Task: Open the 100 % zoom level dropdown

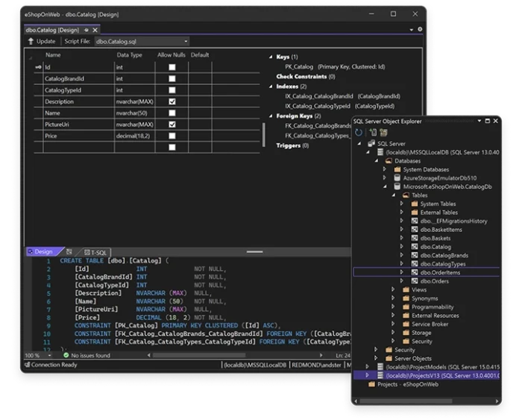Action: click(x=48, y=356)
